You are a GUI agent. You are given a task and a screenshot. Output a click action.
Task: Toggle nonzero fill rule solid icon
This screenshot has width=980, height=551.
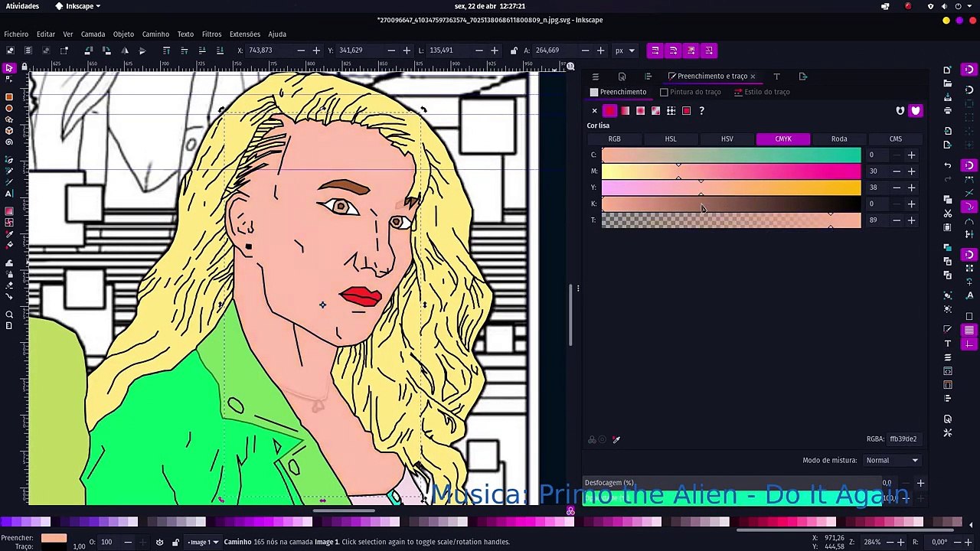(916, 111)
